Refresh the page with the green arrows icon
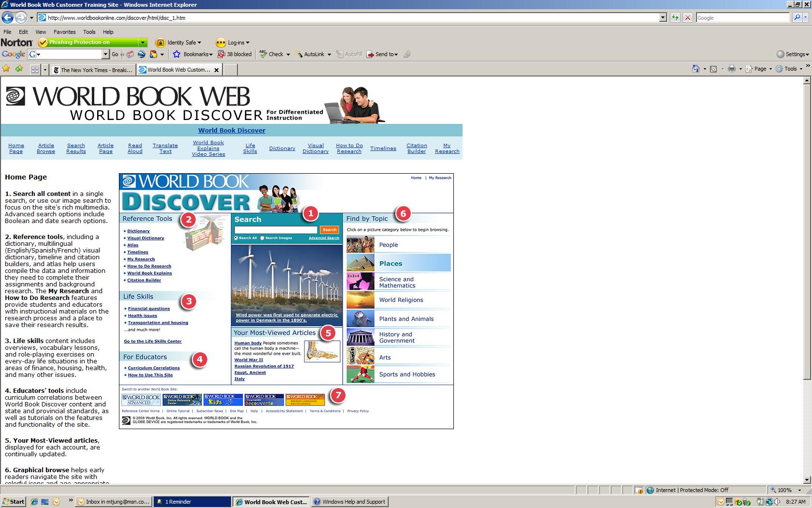The height and width of the screenshot is (508, 812). click(x=675, y=18)
